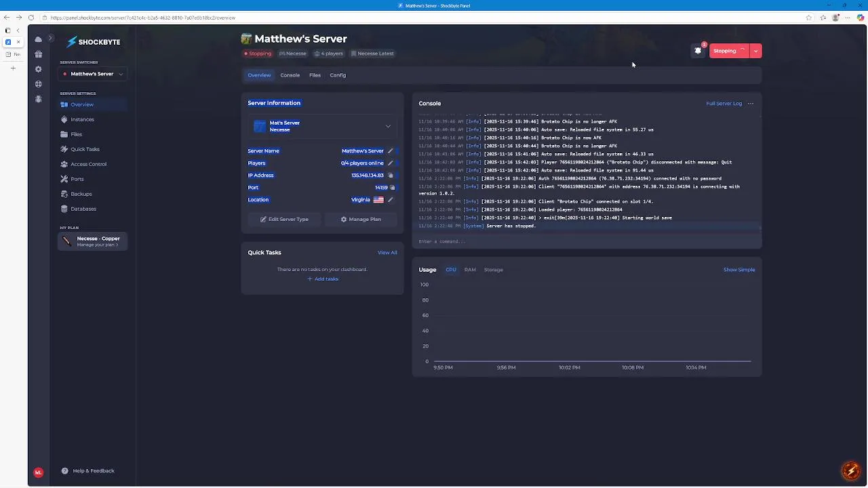Screen dimensions: 868x488
Task: Open the power options dropdown arrow
Action: [x=755, y=51]
